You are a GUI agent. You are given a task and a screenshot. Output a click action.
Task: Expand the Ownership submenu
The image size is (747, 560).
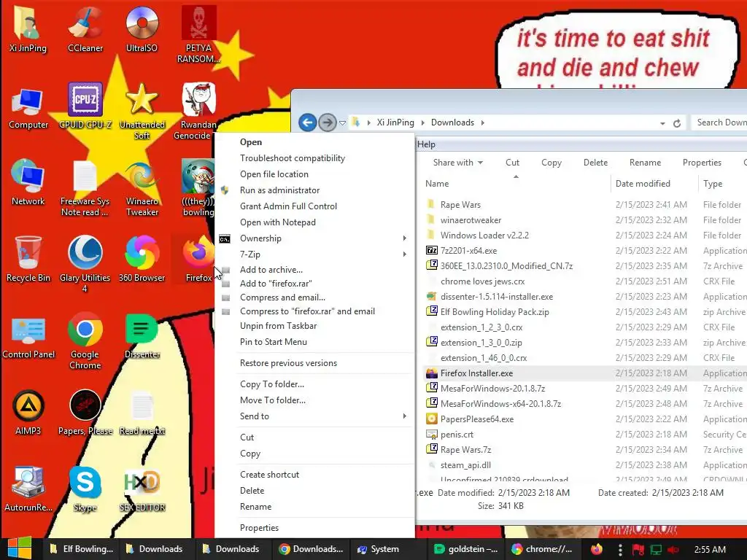pos(315,238)
